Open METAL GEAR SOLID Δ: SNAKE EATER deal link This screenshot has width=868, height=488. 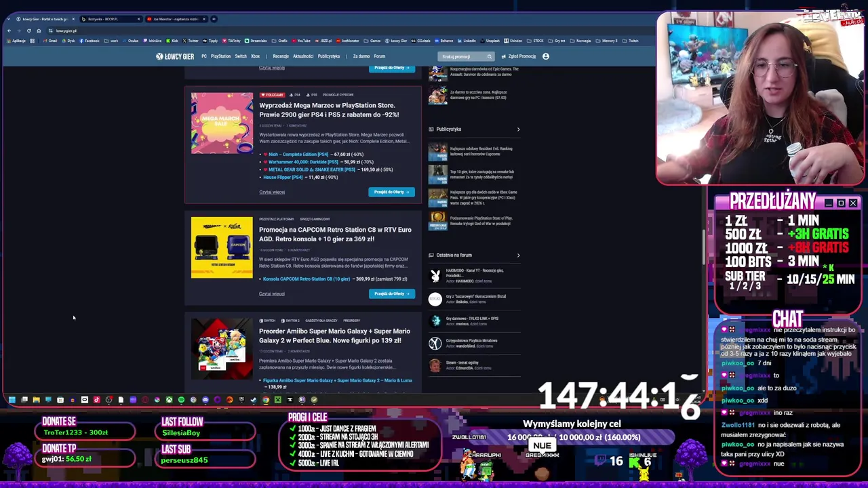312,169
